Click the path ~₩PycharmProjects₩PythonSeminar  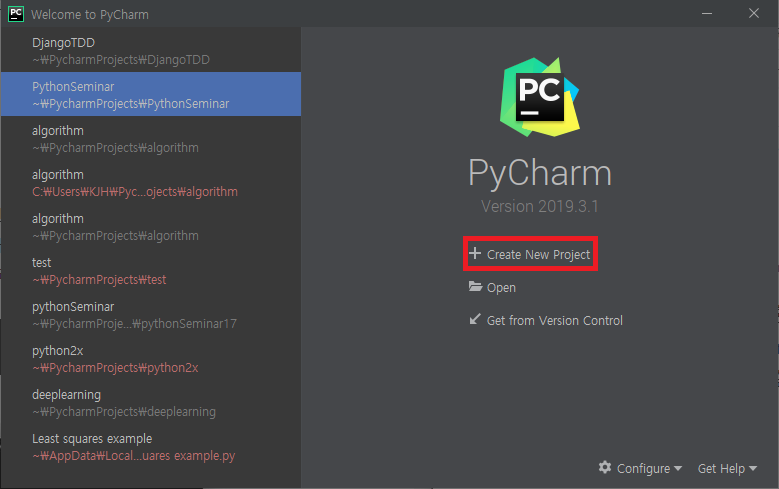131,103
